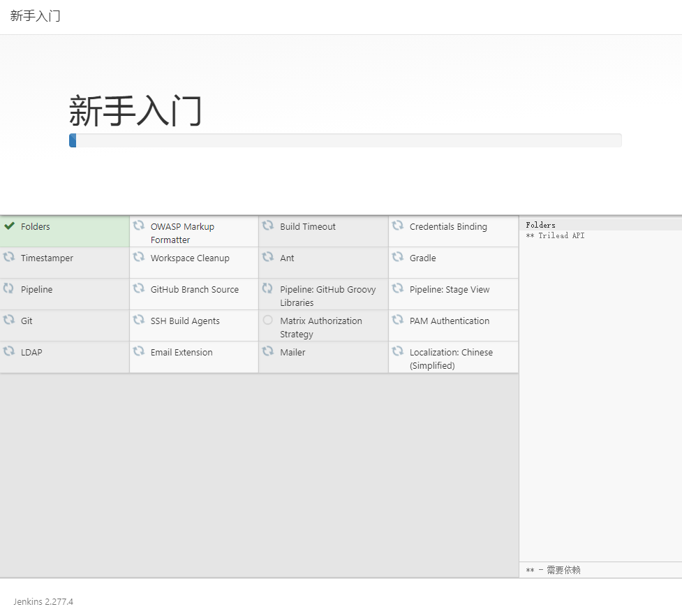Click the SSH Build Agents label
Viewport: 682px width, 616px height.
tap(185, 321)
